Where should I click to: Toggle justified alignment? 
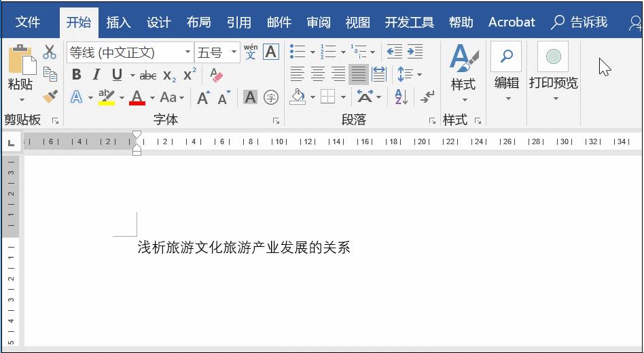[x=359, y=74]
